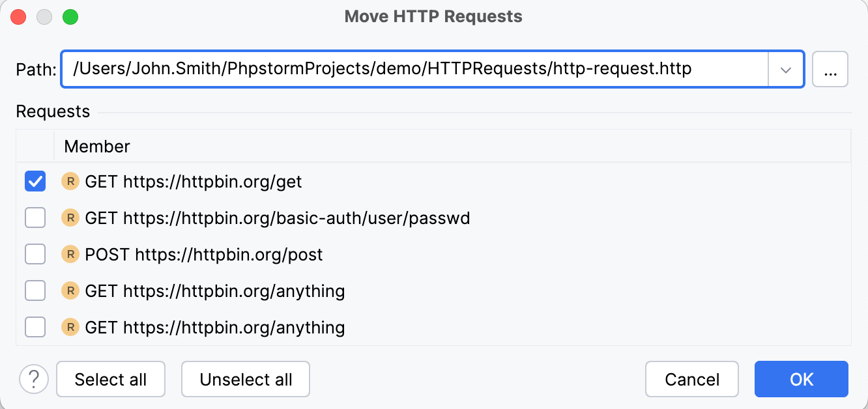Open the path history dropdown

[785, 69]
